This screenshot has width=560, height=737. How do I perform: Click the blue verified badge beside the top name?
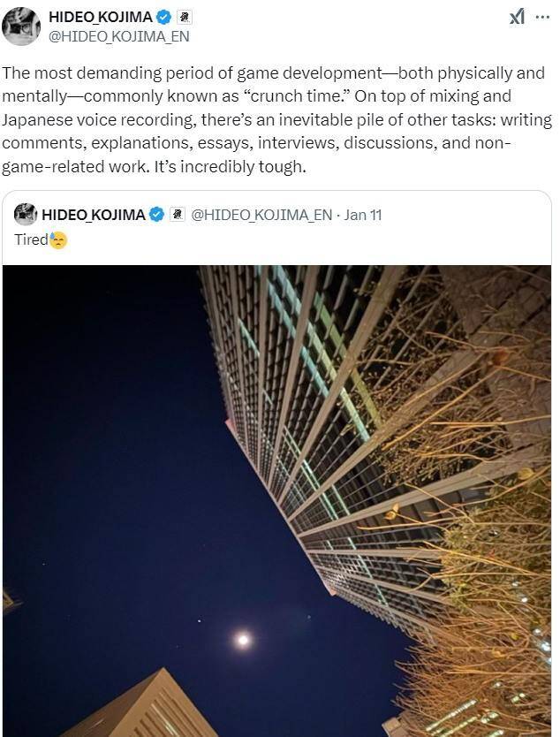click(x=163, y=17)
